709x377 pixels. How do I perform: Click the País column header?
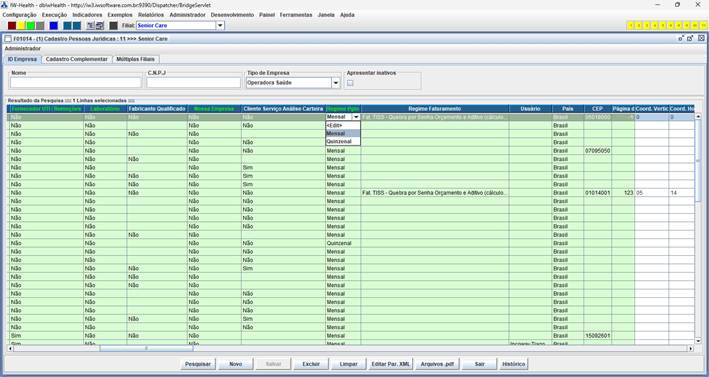click(567, 109)
